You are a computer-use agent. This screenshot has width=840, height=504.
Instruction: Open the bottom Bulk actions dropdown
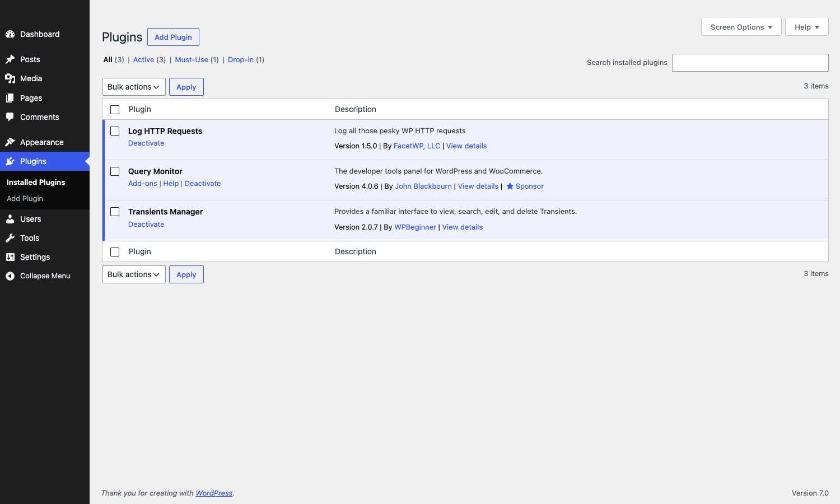134,274
